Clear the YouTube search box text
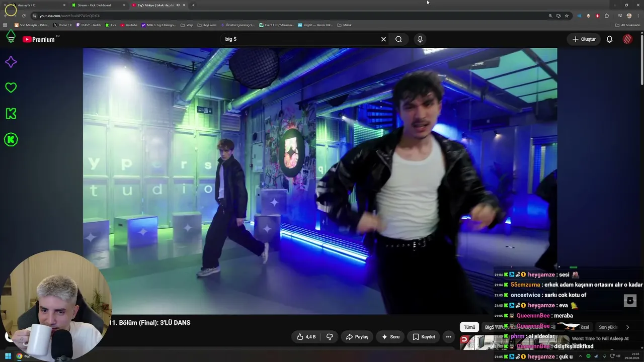The image size is (644, 362). pyautogui.click(x=383, y=39)
